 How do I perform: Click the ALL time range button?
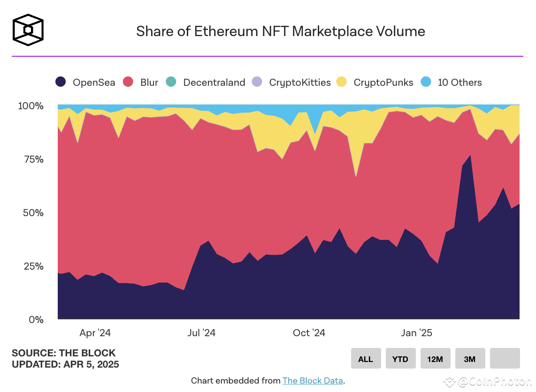pyautogui.click(x=366, y=358)
